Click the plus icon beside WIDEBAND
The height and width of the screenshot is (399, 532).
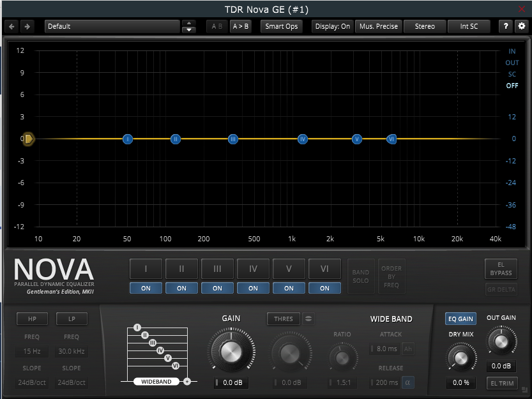click(x=187, y=382)
